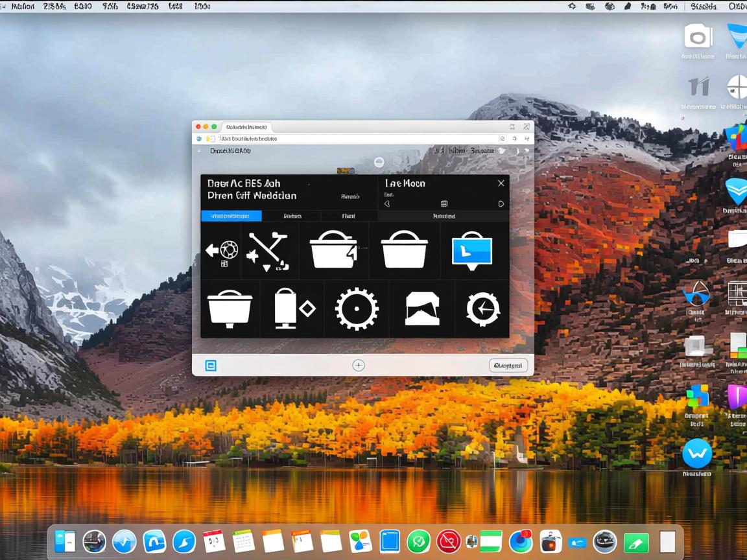Open the camera icon on the desktop
The height and width of the screenshot is (560, 747).
point(698,36)
